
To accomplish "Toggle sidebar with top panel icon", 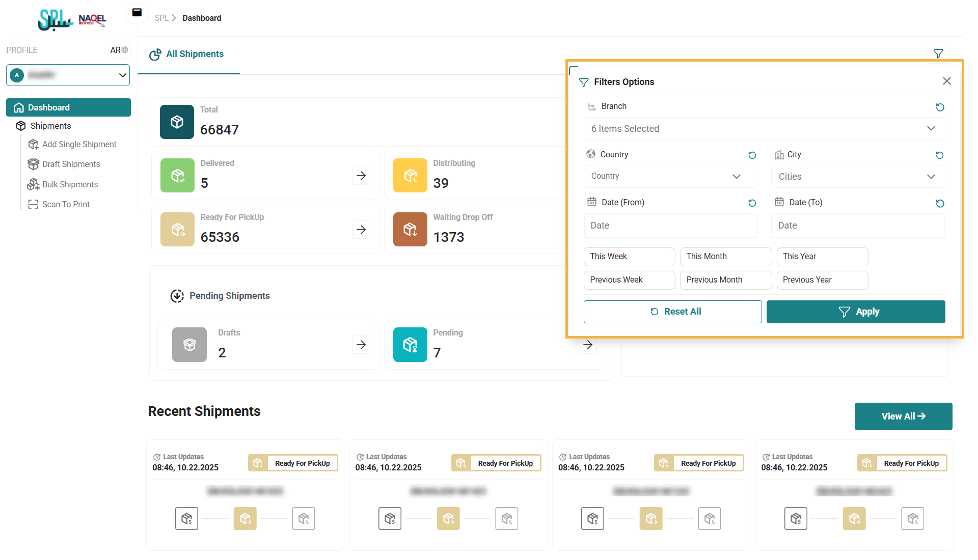I will point(137,13).
